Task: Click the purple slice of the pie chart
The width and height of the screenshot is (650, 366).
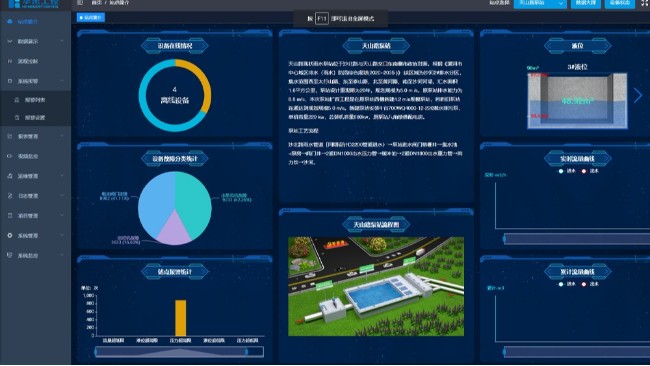Action: click(x=175, y=231)
